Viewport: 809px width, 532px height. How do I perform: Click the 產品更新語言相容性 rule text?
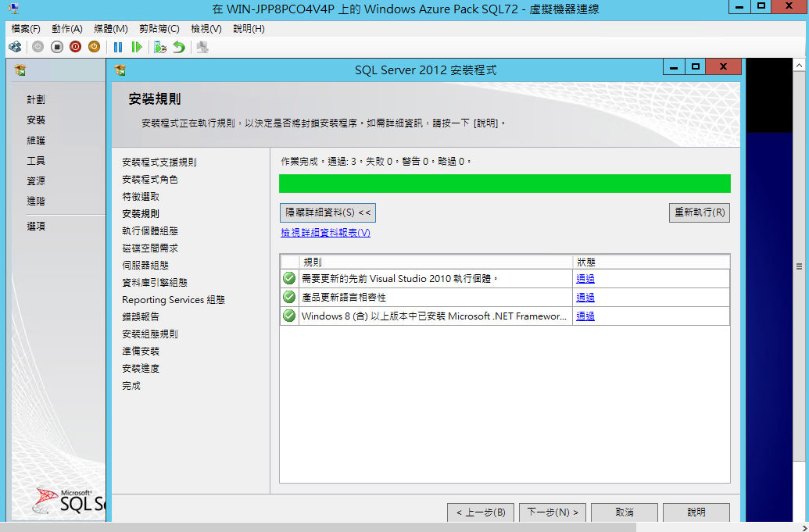pyautogui.click(x=344, y=298)
